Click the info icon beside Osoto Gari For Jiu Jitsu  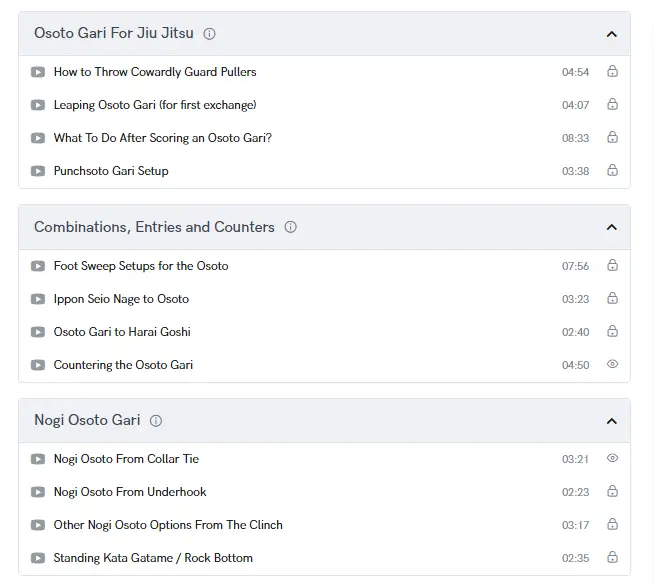[x=209, y=34]
